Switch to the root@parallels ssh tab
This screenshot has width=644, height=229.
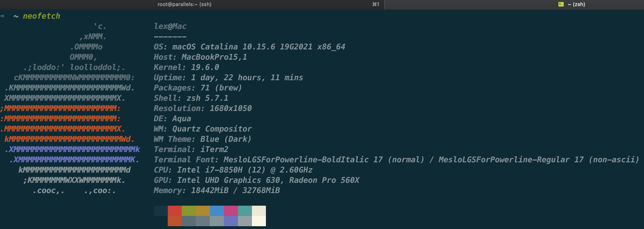tap(192, 4)
